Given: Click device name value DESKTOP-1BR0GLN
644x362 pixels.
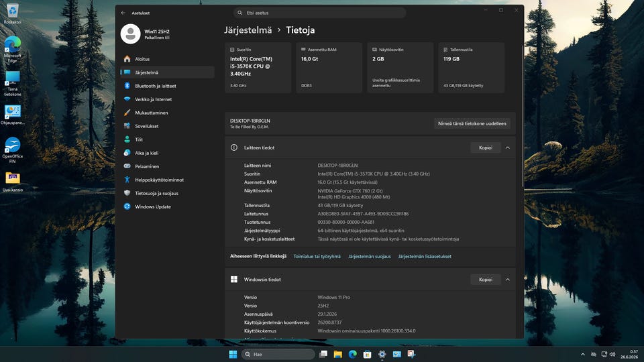Looking at the screenshot, I should 337,166.
